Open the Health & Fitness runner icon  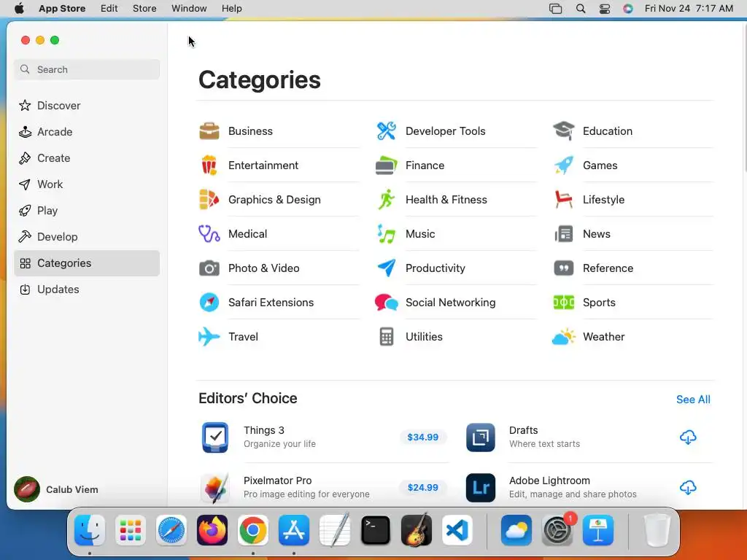pyautogui.click(x=387, y=200)
